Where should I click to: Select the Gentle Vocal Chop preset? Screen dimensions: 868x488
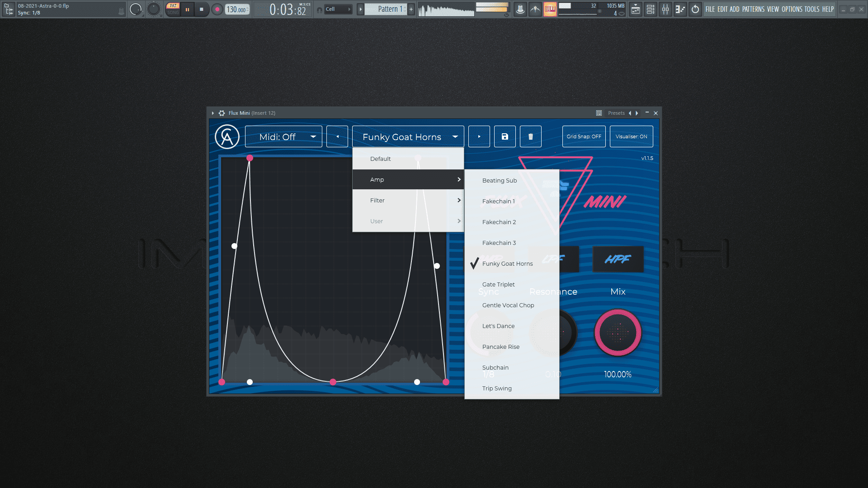click(512, 305)
